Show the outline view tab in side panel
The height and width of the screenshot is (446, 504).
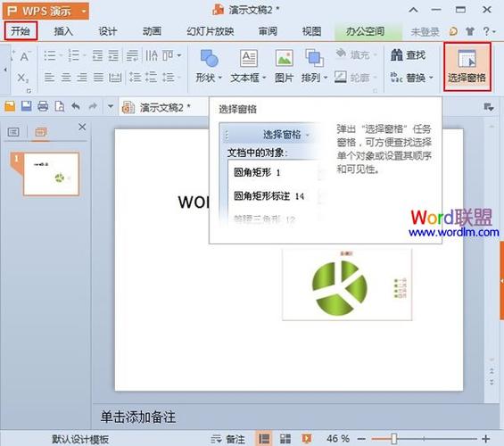coord(13,132)
